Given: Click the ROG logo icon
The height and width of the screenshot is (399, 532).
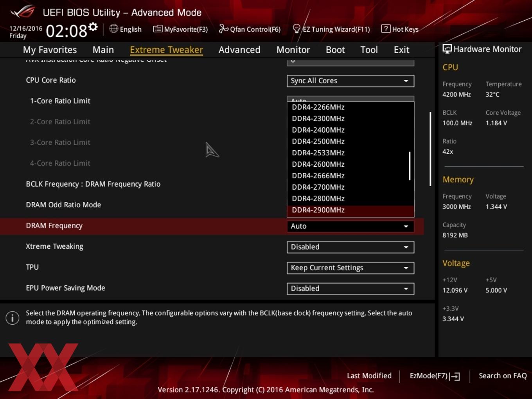Looking at the screenshot, I should (x=23, y=12).
